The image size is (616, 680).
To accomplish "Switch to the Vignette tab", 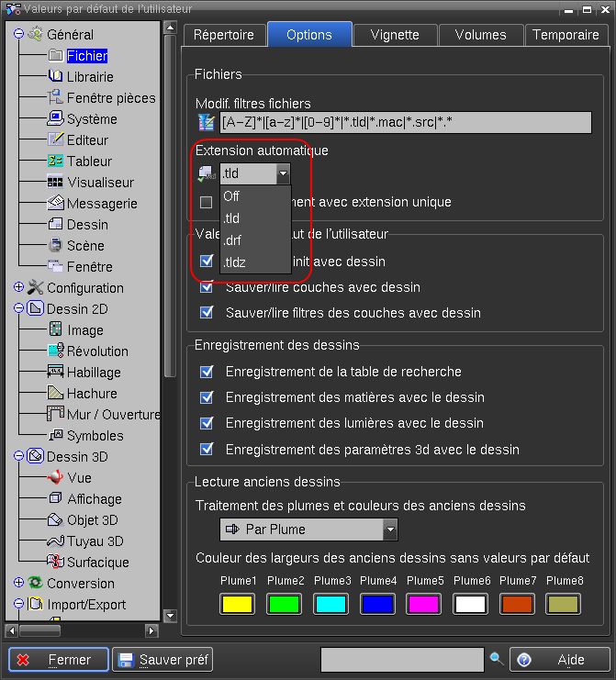I will (x=395, y=35).
